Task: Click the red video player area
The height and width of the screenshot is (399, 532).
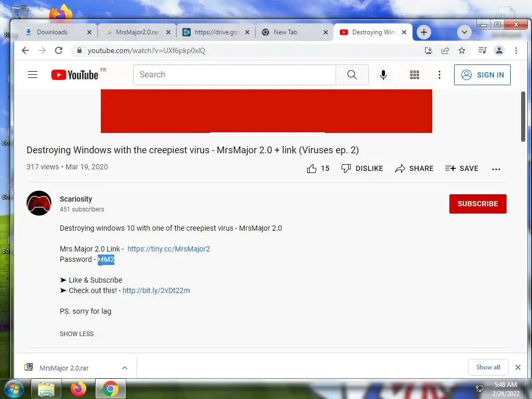Action: 267,111
